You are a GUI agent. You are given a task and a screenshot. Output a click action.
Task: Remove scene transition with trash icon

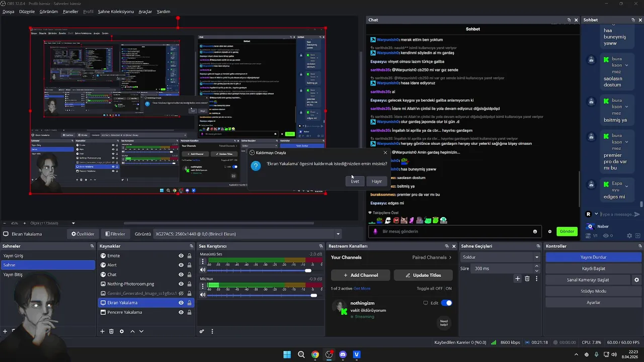coord(527,279)
